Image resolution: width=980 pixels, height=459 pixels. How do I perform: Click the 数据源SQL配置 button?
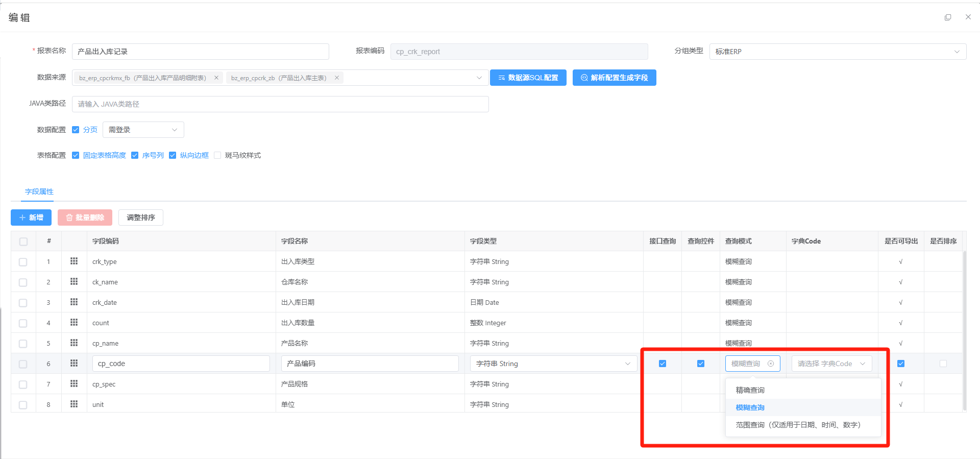pyautogui.click(x=528, y=78)
